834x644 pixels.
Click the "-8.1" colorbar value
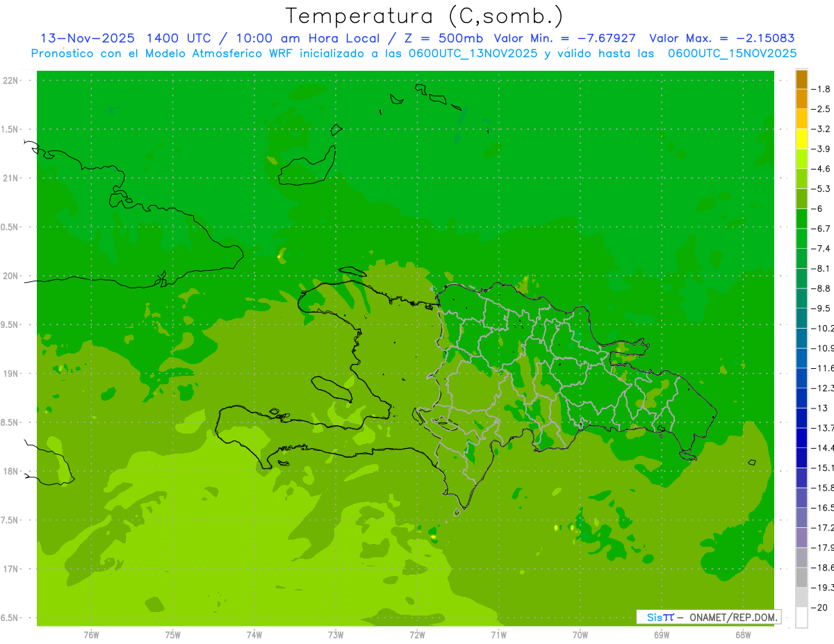click(821, 268)
